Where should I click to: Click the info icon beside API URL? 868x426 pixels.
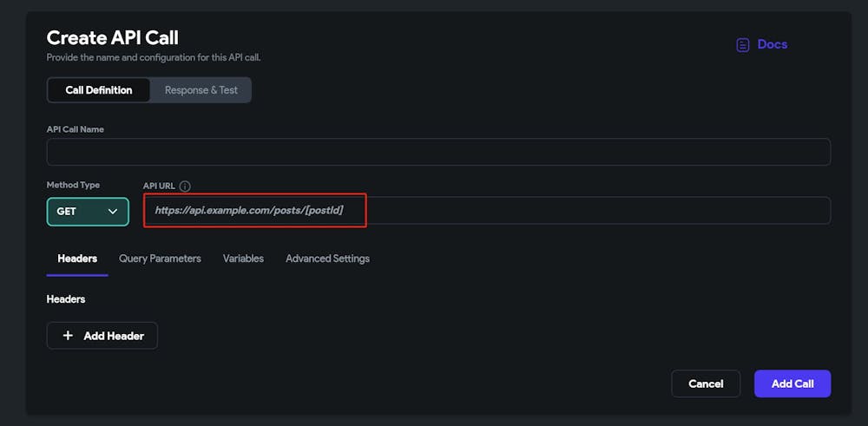coord(185,186)
